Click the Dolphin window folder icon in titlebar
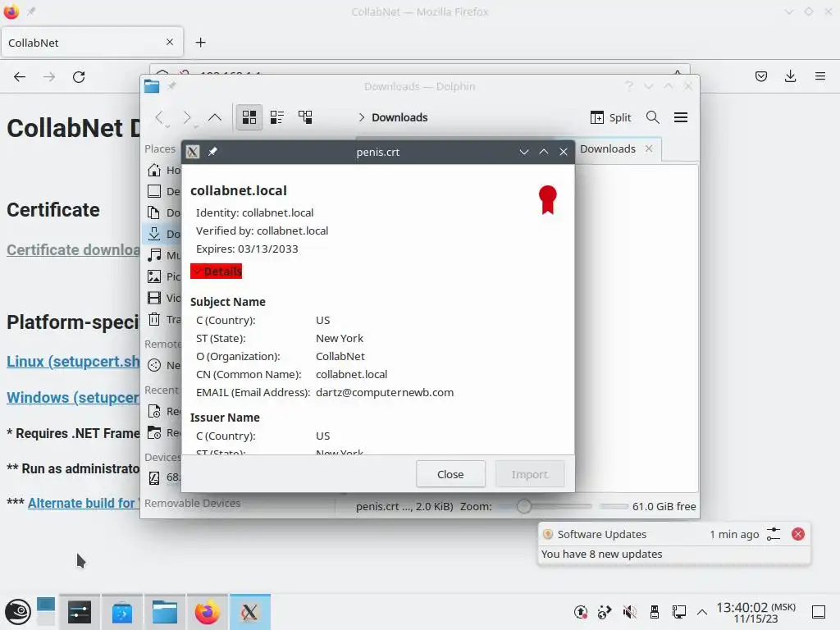This screenshot has width=840, height=630. 152,86
